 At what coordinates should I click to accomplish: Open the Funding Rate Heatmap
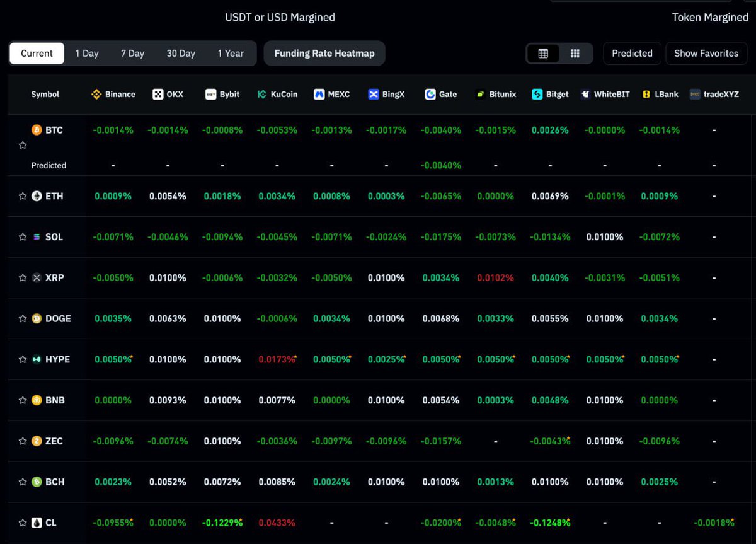324,54
